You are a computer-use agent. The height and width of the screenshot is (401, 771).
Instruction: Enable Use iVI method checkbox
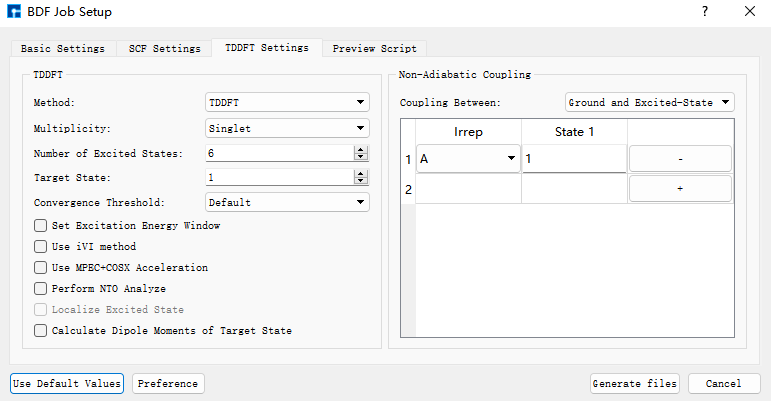pyautogui.click(x=40, y=246)
